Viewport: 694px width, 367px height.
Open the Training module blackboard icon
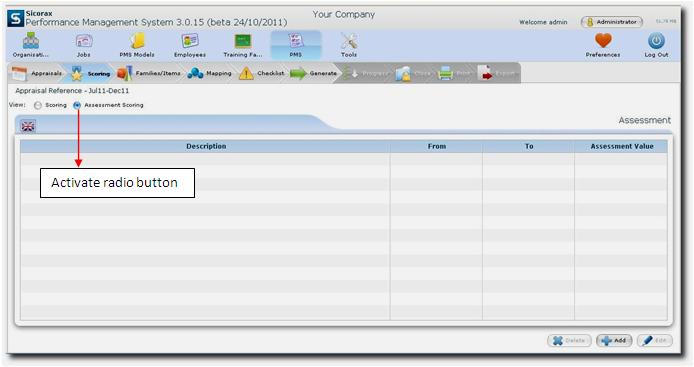(x=243, y=41)
